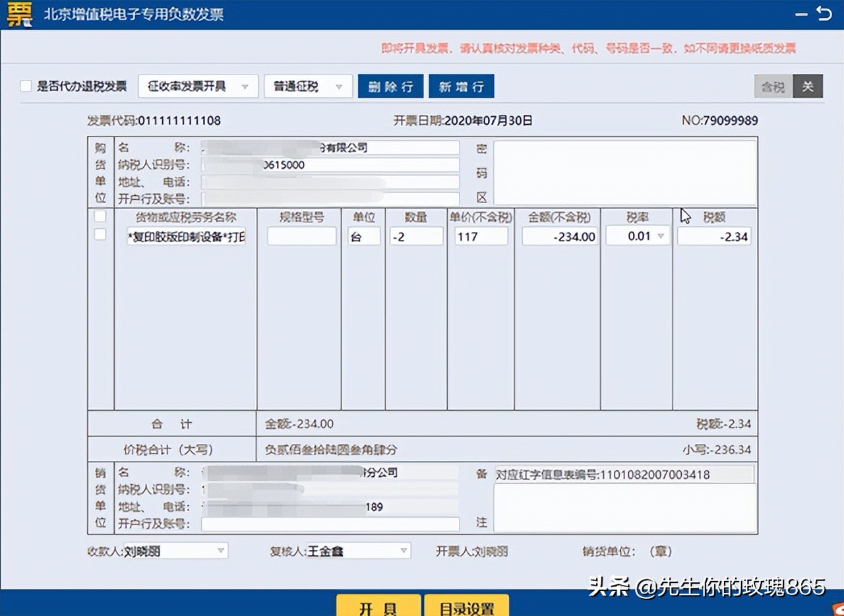Click the 删除行 delete row button
Viewport: 844px width, 616px height.
tap(390, 86)
